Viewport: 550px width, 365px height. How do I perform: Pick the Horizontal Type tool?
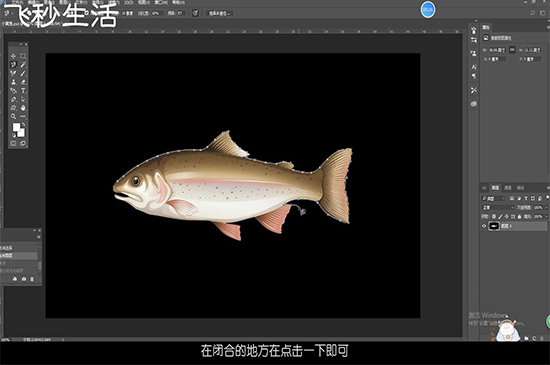click(23, 91)
